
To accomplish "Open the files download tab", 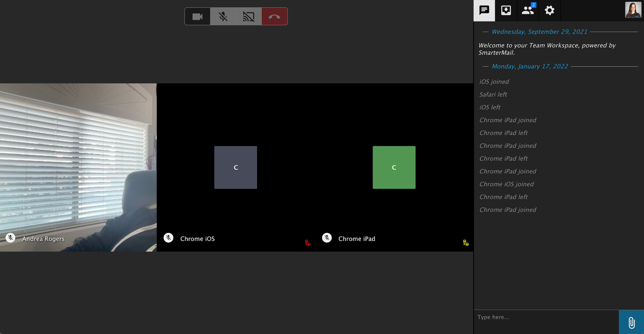I will tap(506, 10).
